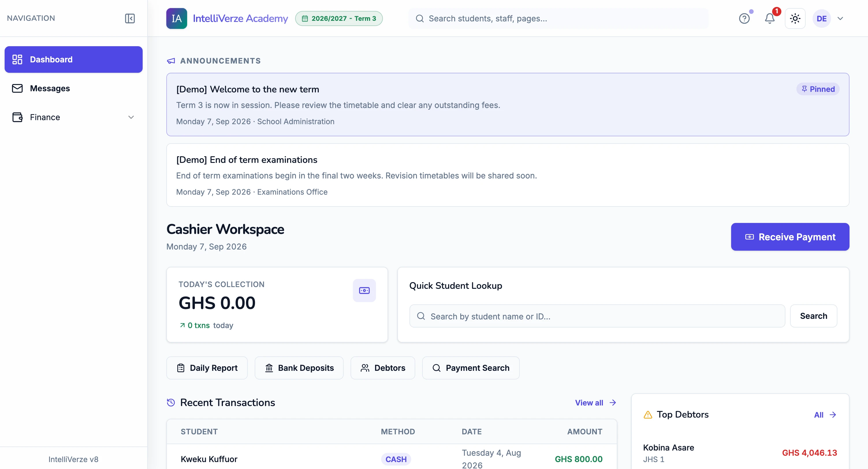Click IntelliVerze Academy title link

pyautogui.click(x=240, y=18)
